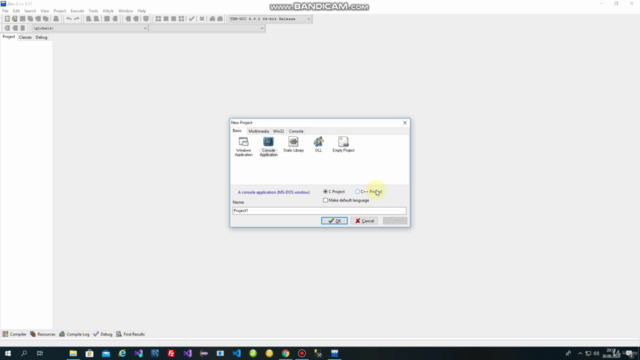The width and height of the screenshot is (640, 360).
Task: Click the Print toolbar icon
Action: click(x=56, y=19)
